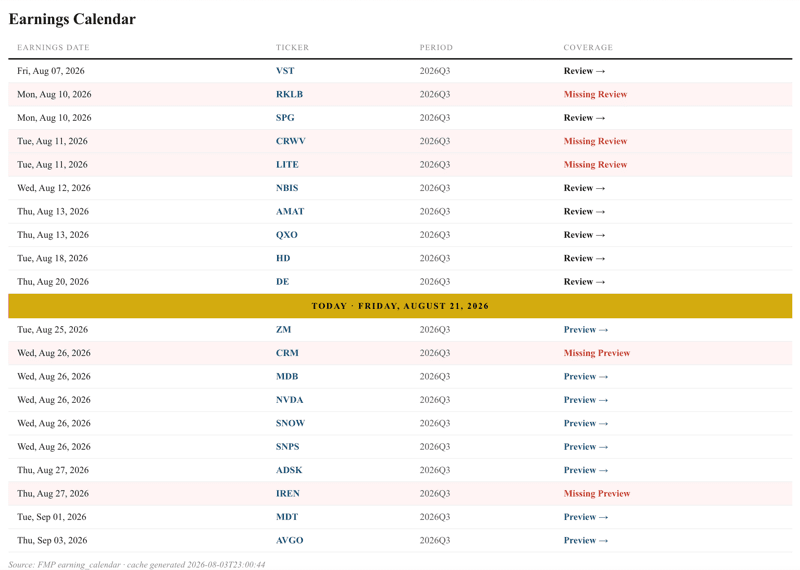
Task: Open the NVDA ticker link
Action: pos(289,401)
